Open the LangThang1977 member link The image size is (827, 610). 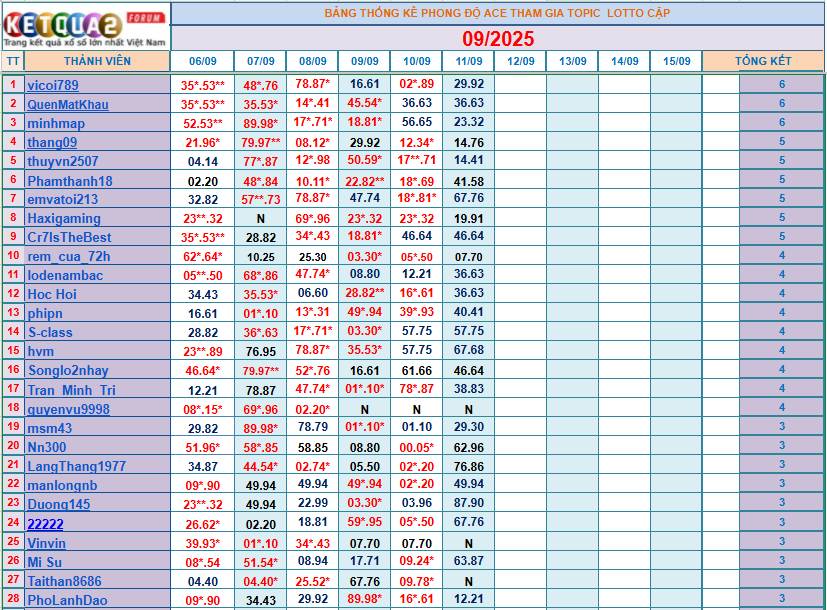(x=76, y=466)
